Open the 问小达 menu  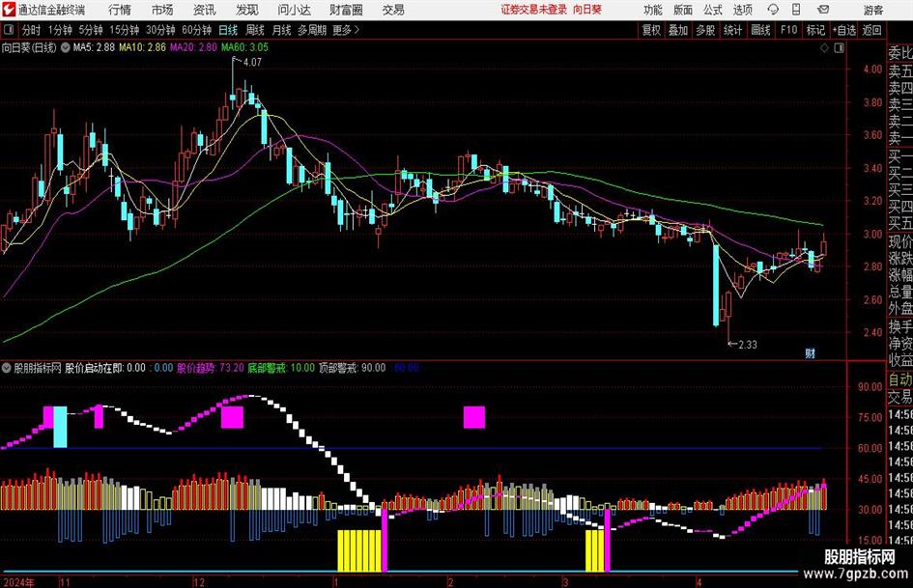point(294,10)
